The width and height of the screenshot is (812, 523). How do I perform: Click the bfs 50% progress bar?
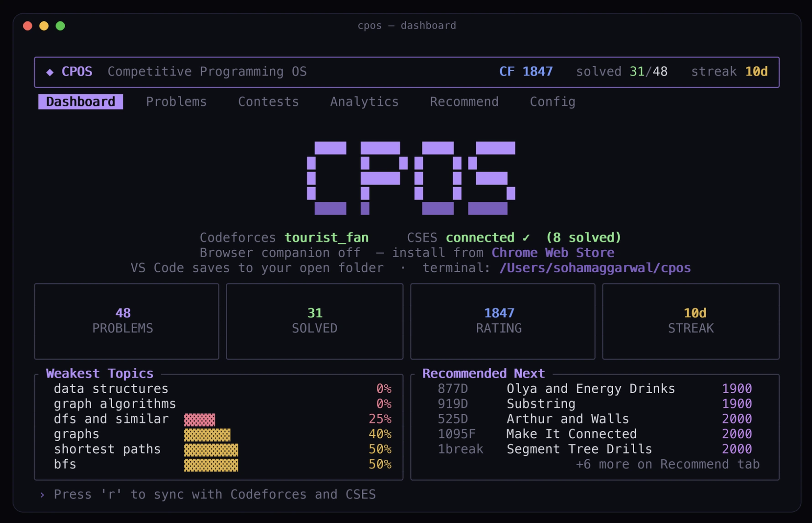[211, 465]
